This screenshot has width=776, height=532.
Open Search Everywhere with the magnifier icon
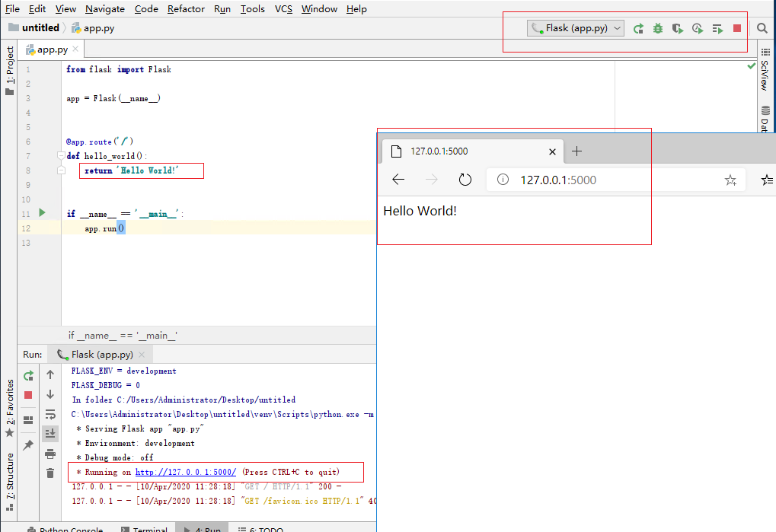pos(762,28)
